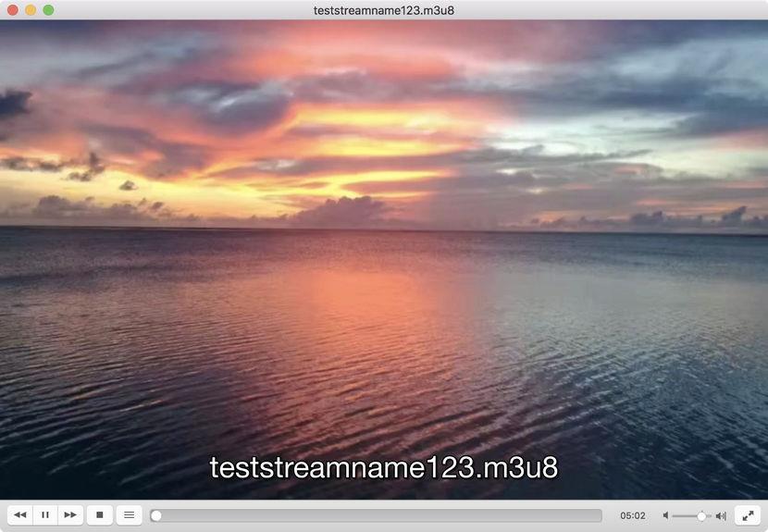The image size is (768, 532).
Task: Pause the video playback
Action: pyautogui.click(x=45, y=514)
